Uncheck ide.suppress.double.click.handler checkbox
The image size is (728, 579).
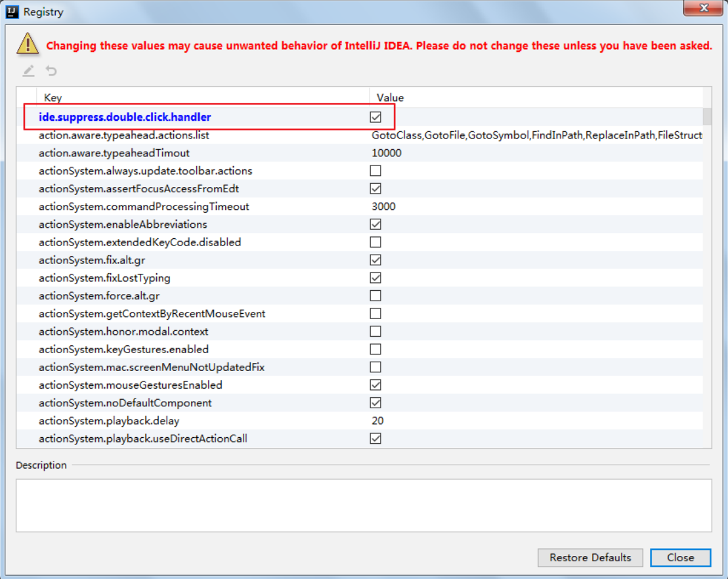[375, 117]
